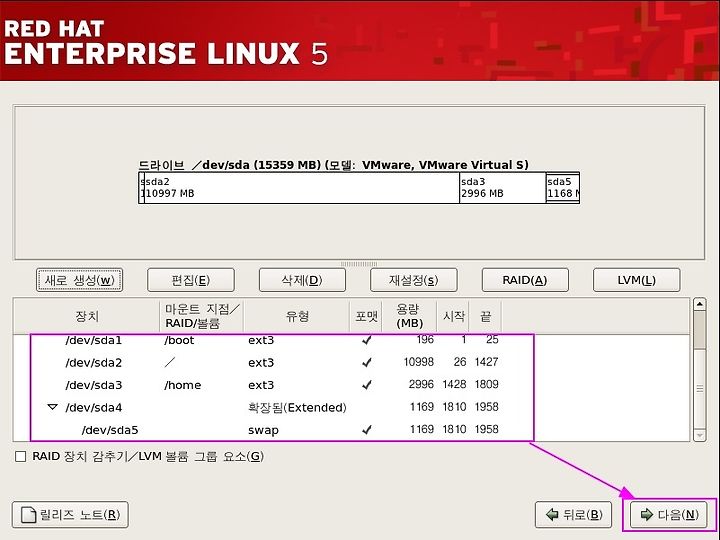Click the 2996 size cell of /dev/sda3
Viewport: 720px width, 540px height.
tap(421, 384)
